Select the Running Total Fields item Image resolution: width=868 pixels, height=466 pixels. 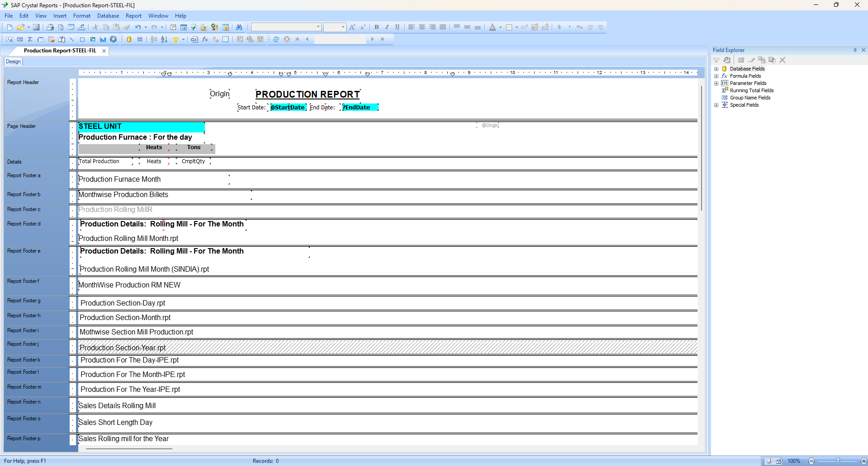[751, 91]
